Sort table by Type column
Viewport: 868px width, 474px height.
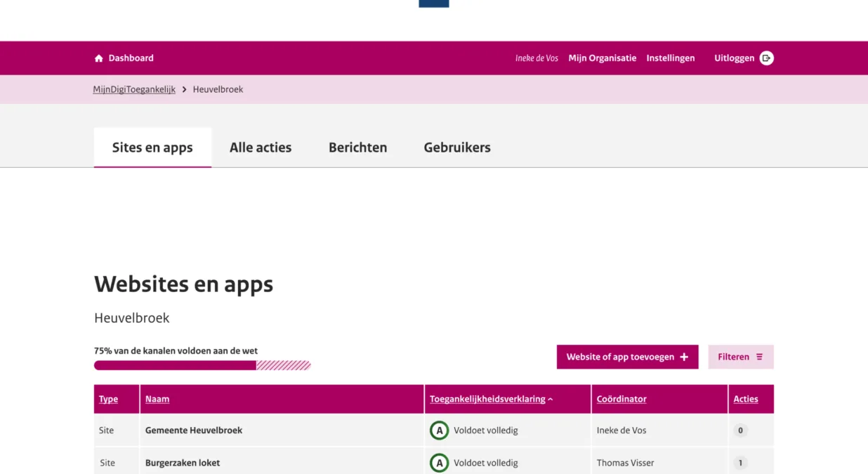pos(108,399)
